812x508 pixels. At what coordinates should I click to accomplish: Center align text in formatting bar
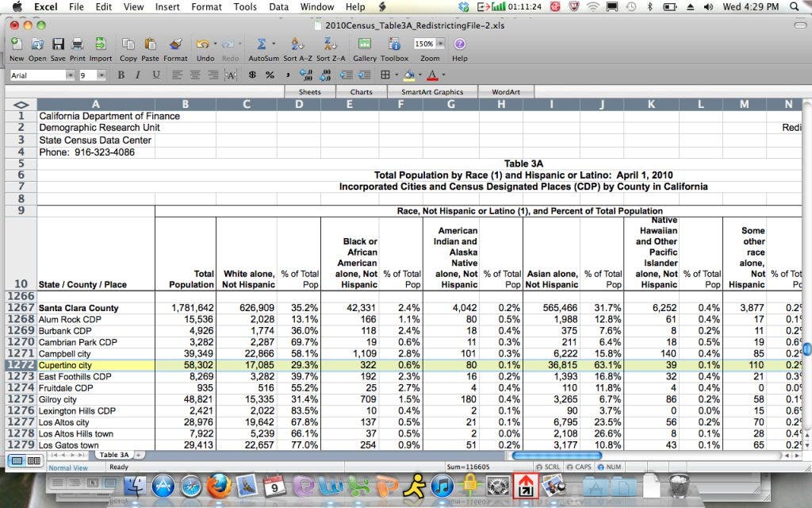pos(195,75)
